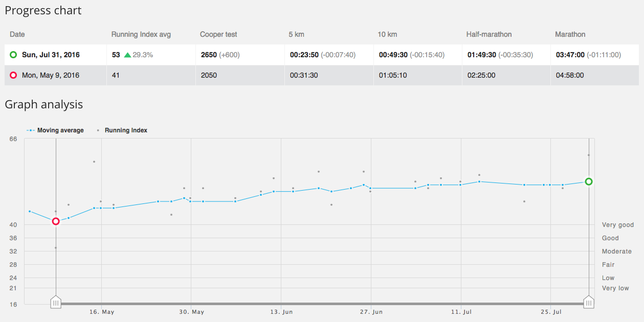Click the Very good fitness level label
Viewport: 644px width, 322px height.
pyautogui.click(x=617, y=225)
